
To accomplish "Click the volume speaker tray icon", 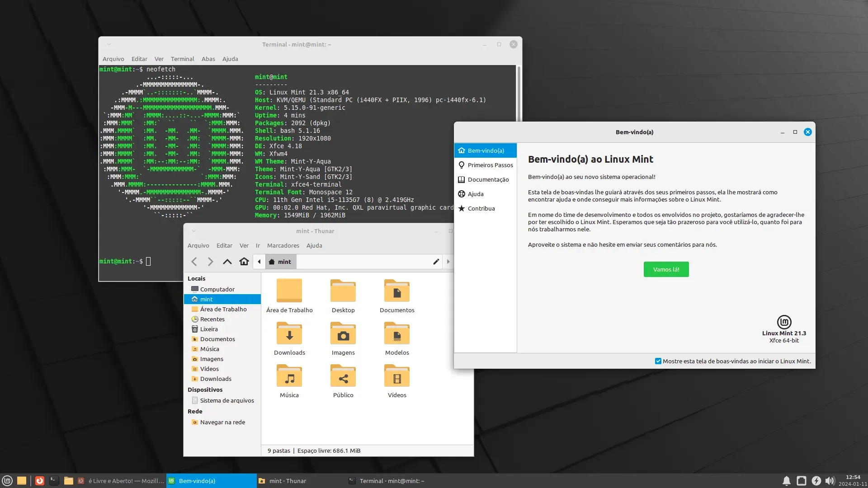I will 830,481.
